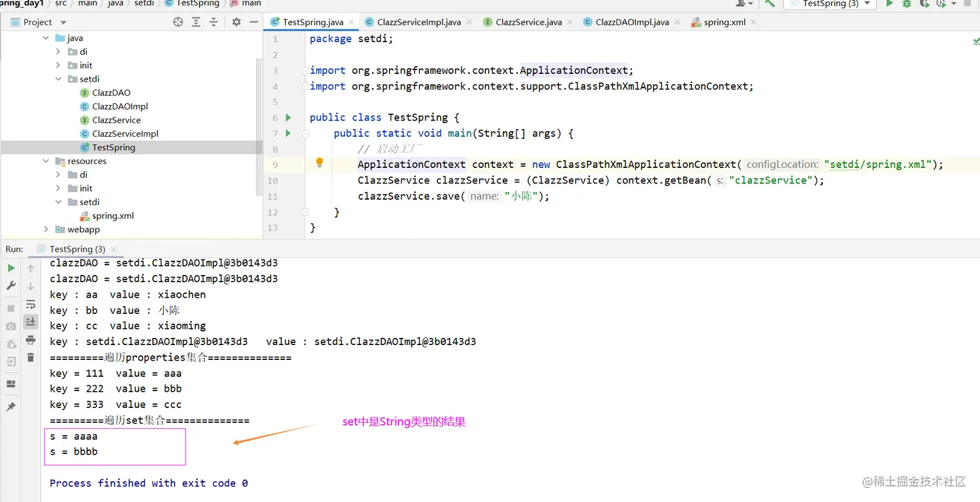Expand the di folder under resources
Image resolution: width=980 pixels, height=502 pixels.
[58, 174]
